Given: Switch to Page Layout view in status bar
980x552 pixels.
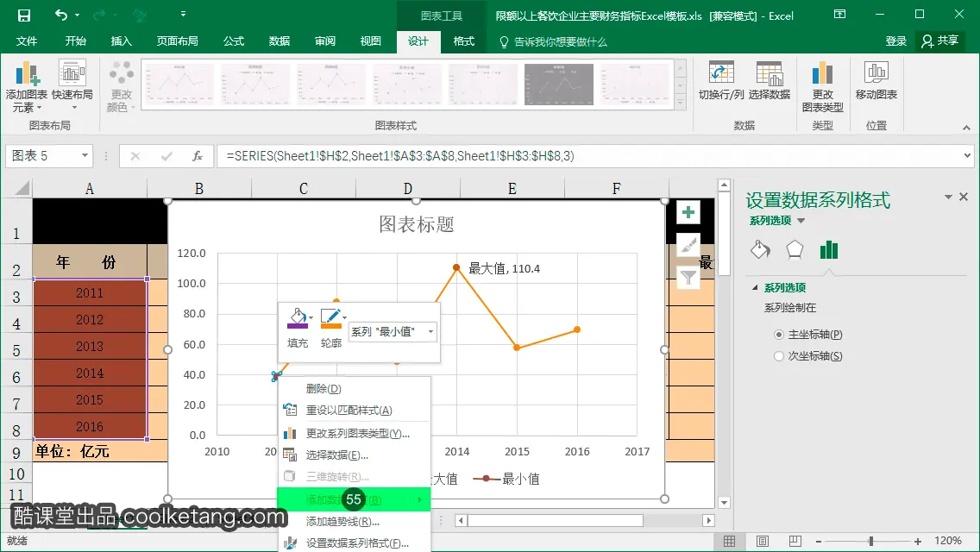Looking at the screenshot, I should pyautogui.click(x=763, y=542).
